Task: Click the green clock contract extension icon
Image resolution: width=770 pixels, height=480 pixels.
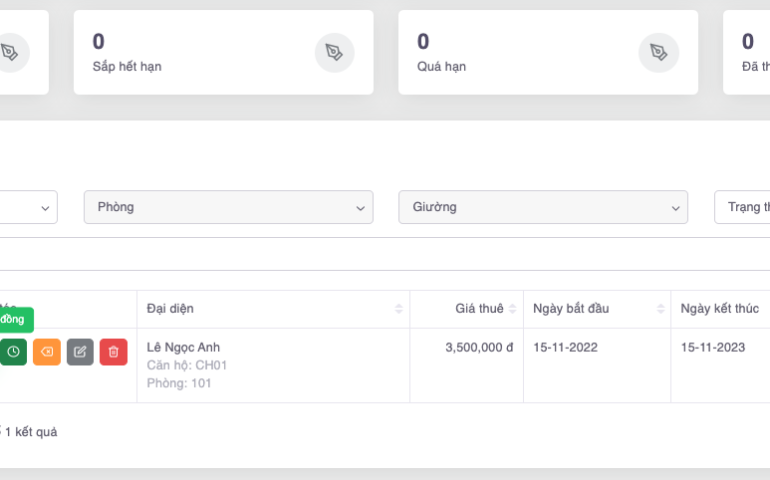Action: pos(13,352)
